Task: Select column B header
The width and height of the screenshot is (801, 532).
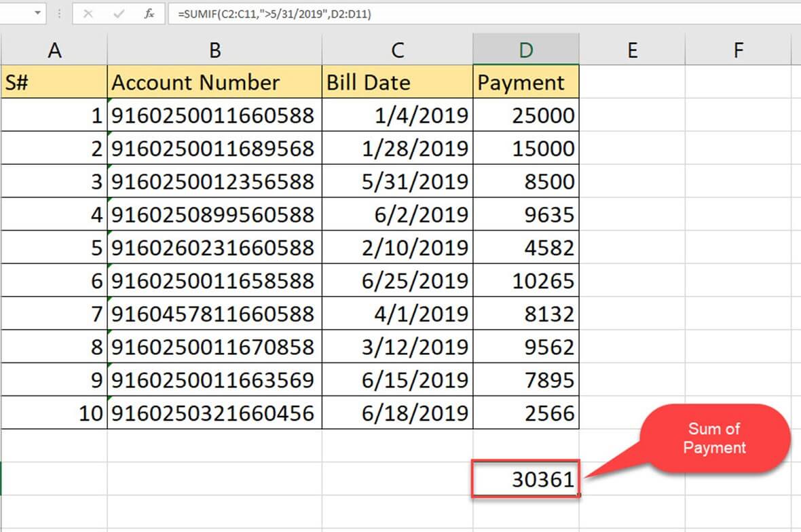Action: click(x=215, y=50)
